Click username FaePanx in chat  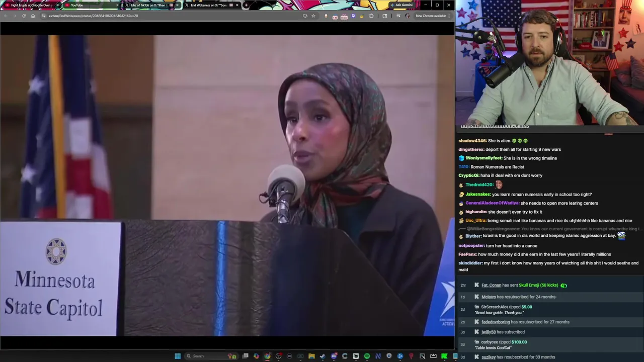tap(467, 254)
